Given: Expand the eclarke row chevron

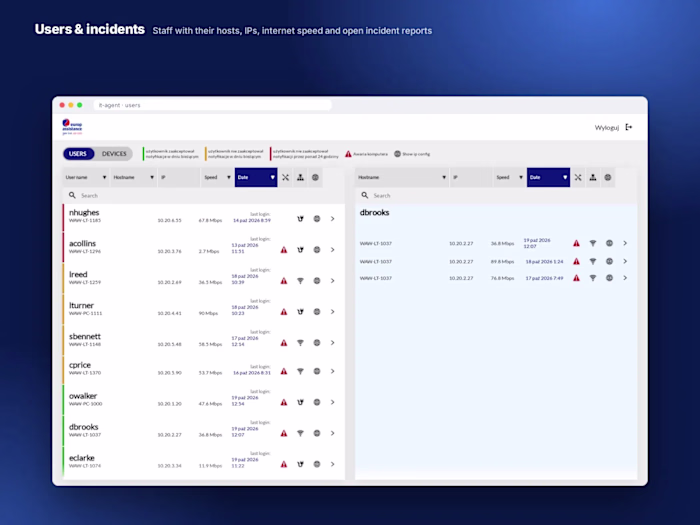Looking at the screenshot, I should coord(333,464).
